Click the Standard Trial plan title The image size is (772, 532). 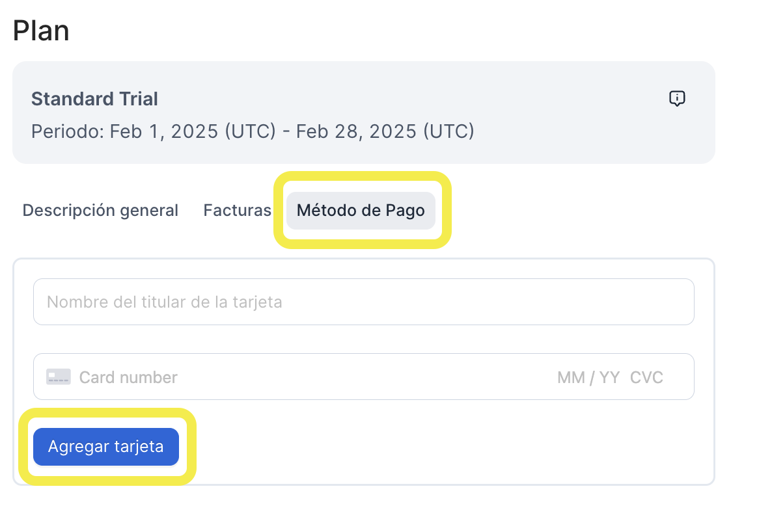(x=94, y=99)
